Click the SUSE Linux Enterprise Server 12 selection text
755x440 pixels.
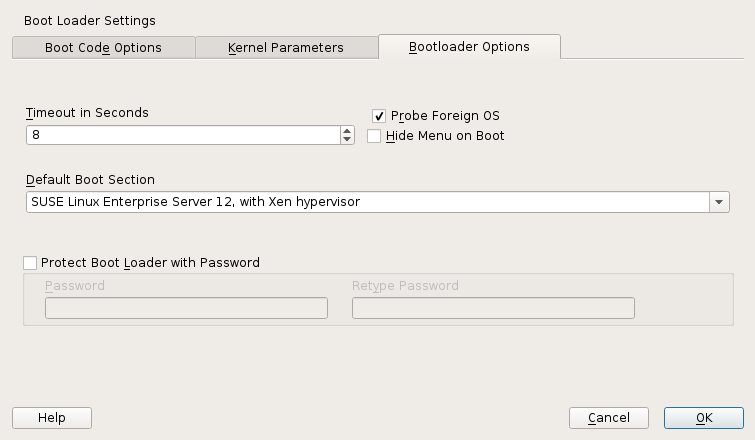point(195,202)
